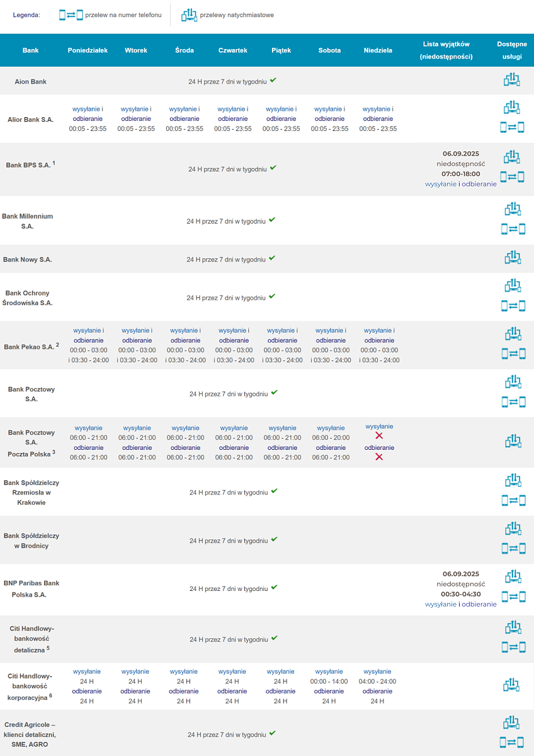Open the odbieranie link in Bank BPS exceptions
This screenshot has width=534, height=756.
coord(479,184)
